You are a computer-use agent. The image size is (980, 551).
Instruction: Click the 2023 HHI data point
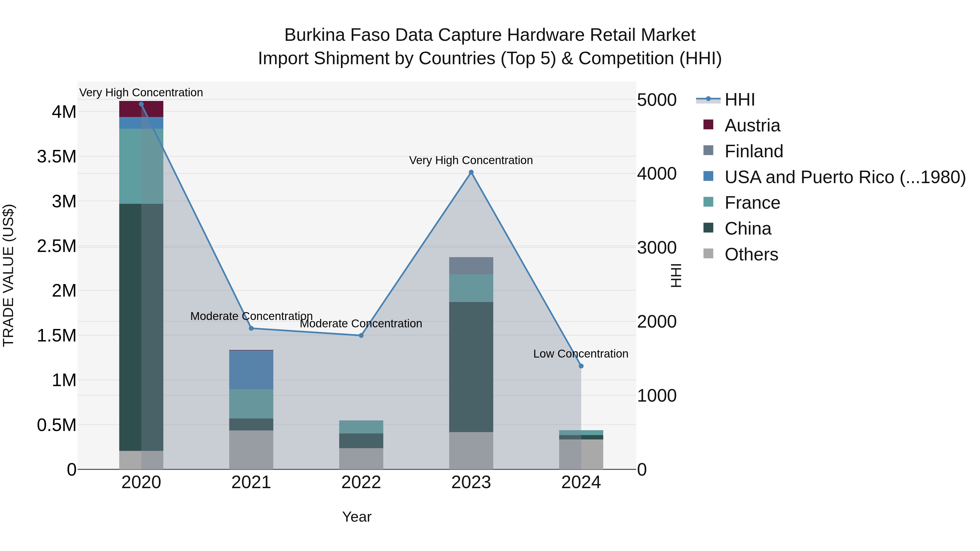[x=471, y=172]
